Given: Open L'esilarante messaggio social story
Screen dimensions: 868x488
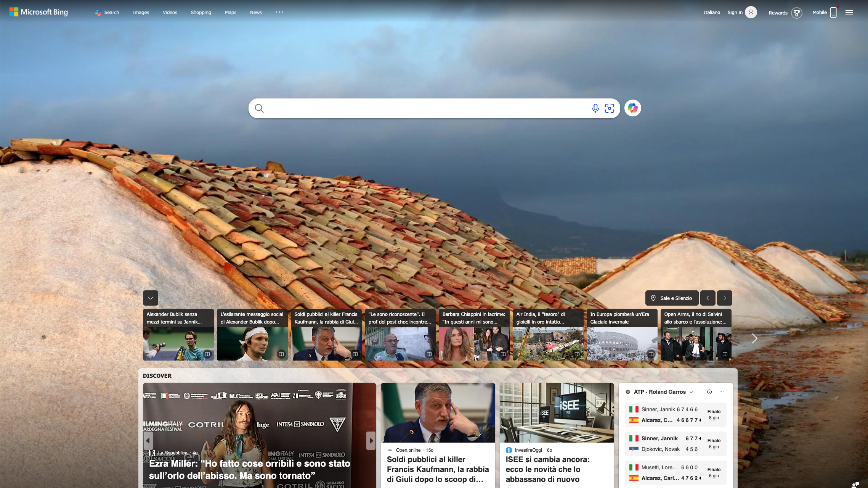Looking at the screenshot, I should click(x=252, y=335).
